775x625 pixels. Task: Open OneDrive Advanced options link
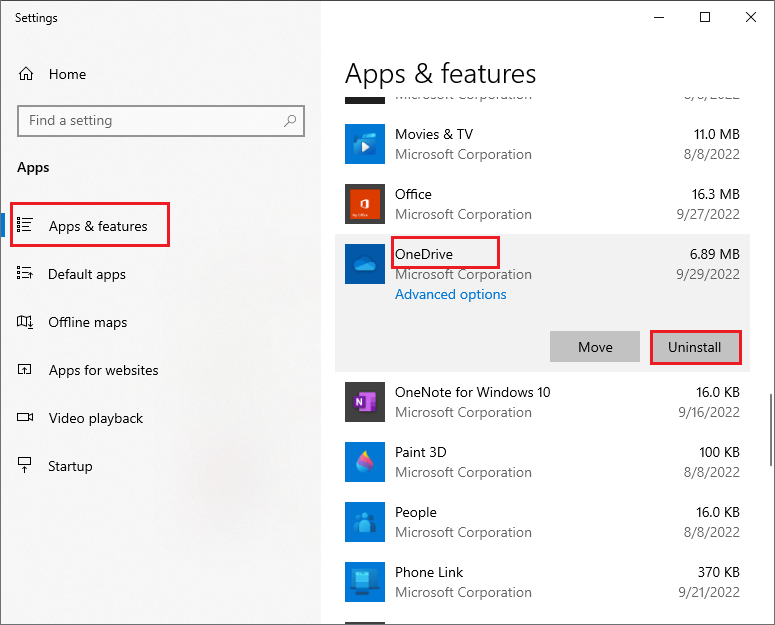(x=450, y=294)
